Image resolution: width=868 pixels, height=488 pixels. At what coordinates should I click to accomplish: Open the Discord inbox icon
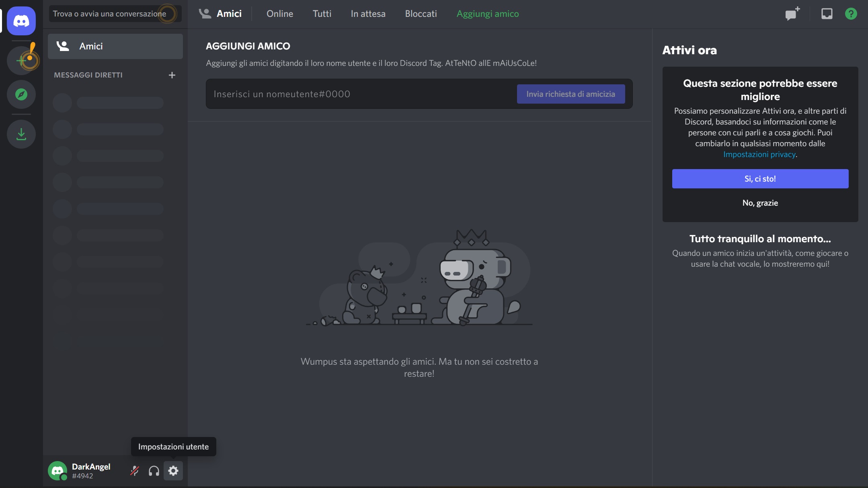[x=826, y=14]
